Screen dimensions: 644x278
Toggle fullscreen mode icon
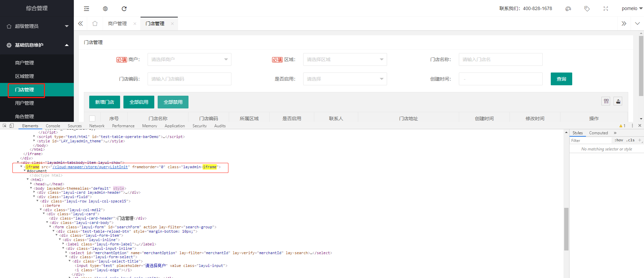coord(606,9)
